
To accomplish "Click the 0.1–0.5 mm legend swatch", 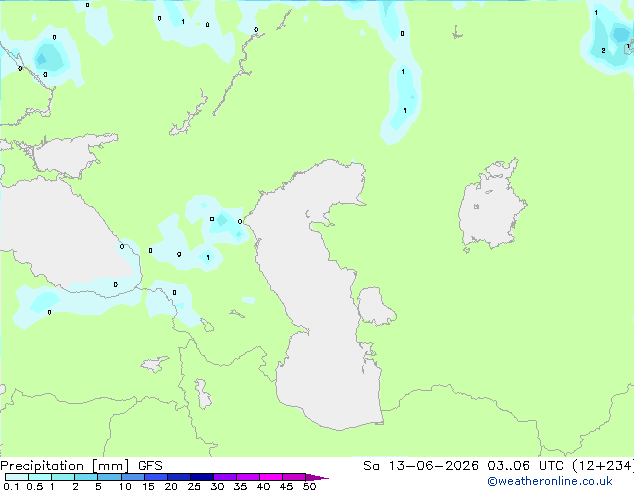I will tap(17, 477).
